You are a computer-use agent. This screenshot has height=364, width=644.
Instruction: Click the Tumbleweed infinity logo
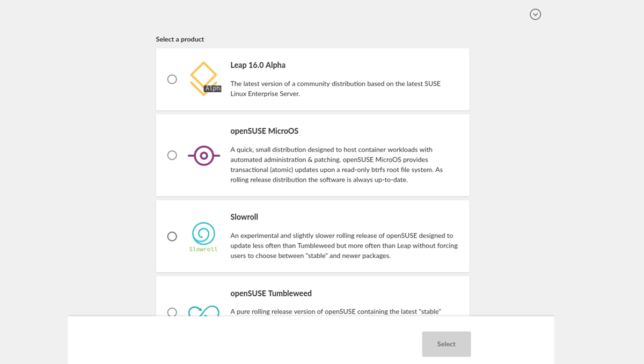click(x=204, y=311)
